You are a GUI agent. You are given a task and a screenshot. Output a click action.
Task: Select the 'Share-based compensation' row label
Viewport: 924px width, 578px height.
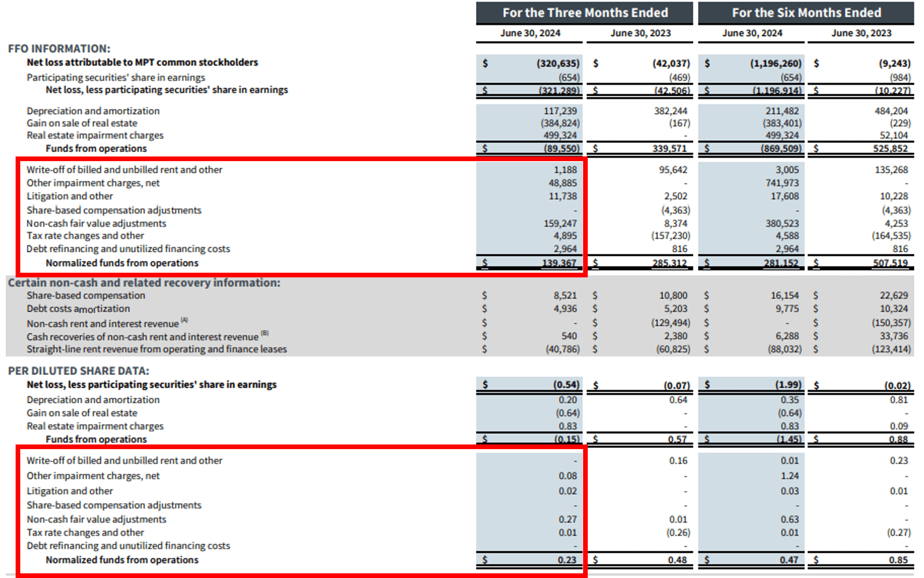pyautogui.click(x=86, y=295)
